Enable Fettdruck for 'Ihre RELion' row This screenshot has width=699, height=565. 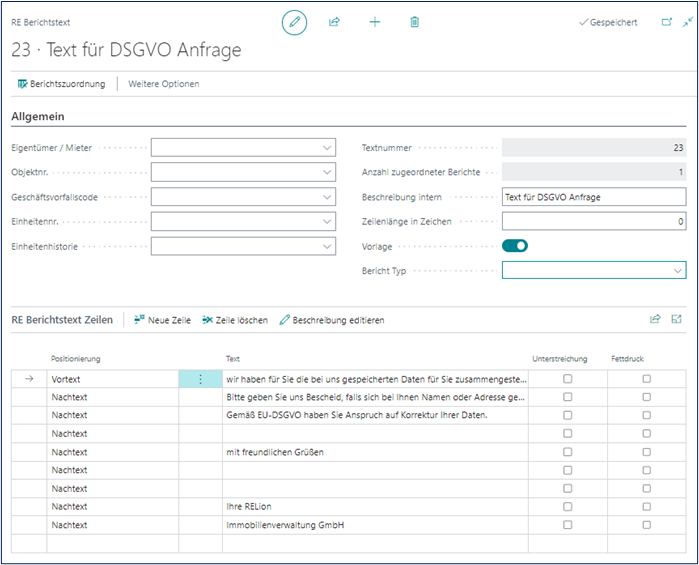coord(646,506)
